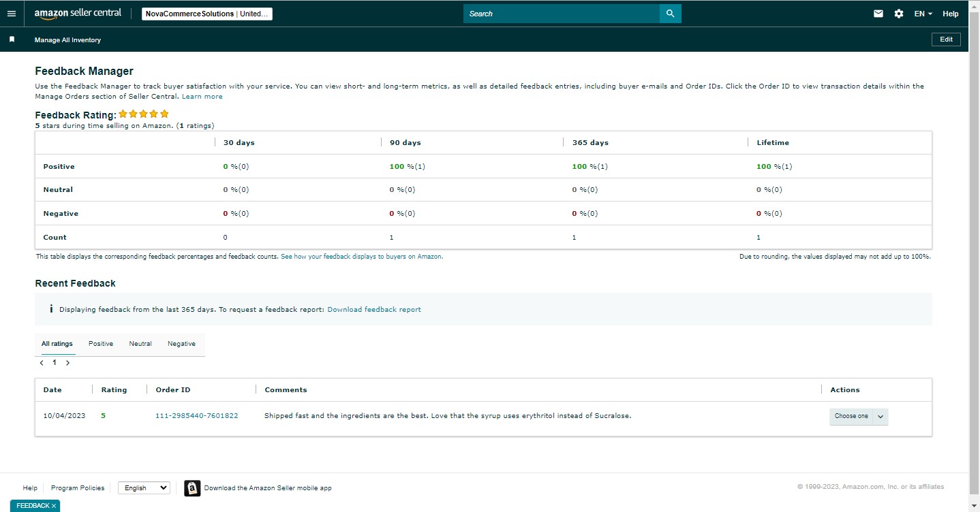
Task: Click the 100 %(1) value under 90 days
Action: click(x=408, y=167)
